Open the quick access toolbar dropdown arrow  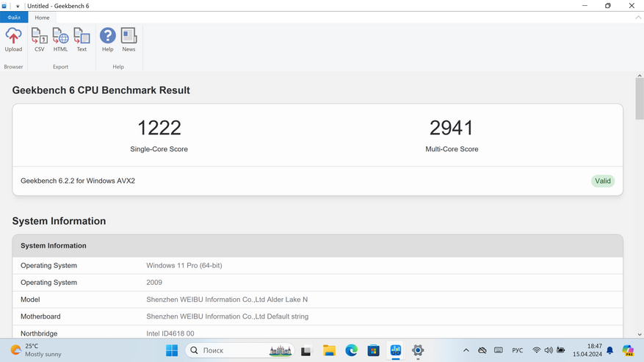point(18,6)
